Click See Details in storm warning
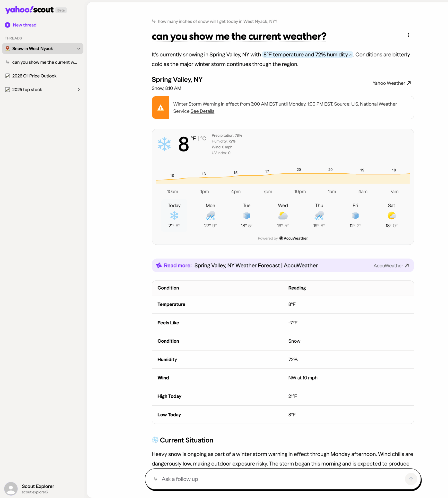The height and width of the screenshot is (498, 448). (202, 111)
